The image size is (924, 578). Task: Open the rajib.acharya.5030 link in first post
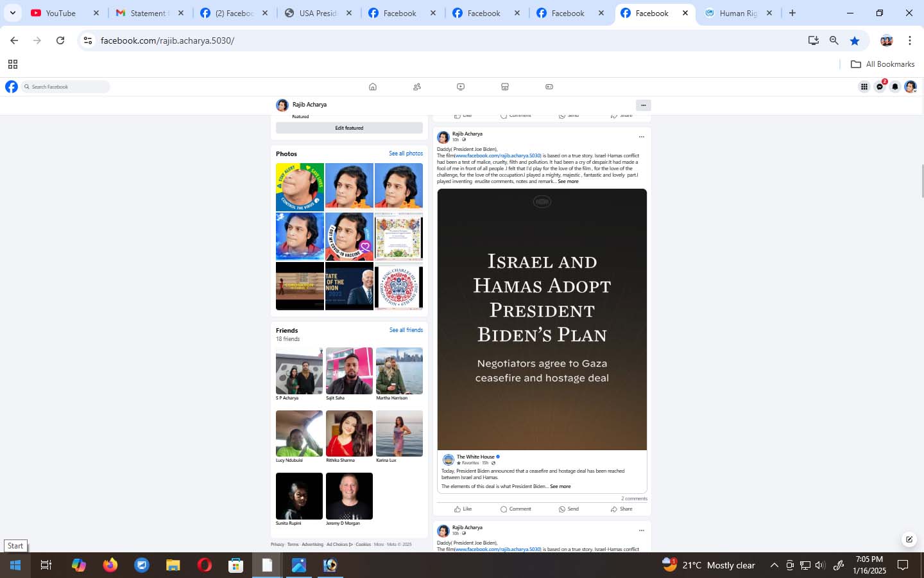(x=498, y=156)
